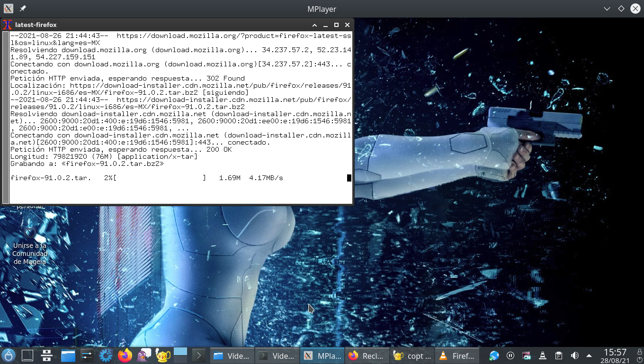
Task: Maximize the MPlayer window diamond button
Action: (x=621, y=9)
